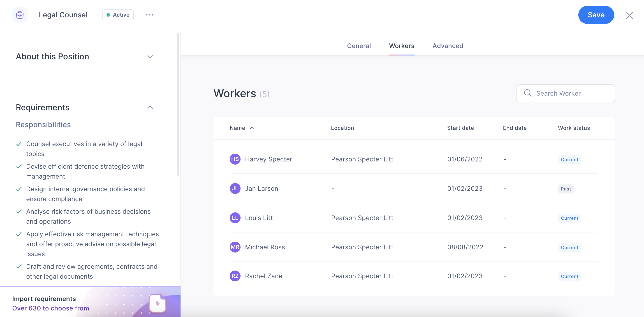Screen dimensions: 644x317
Task: Click checkmark beside Apply effective risk management
Action: tap(19, 234)
